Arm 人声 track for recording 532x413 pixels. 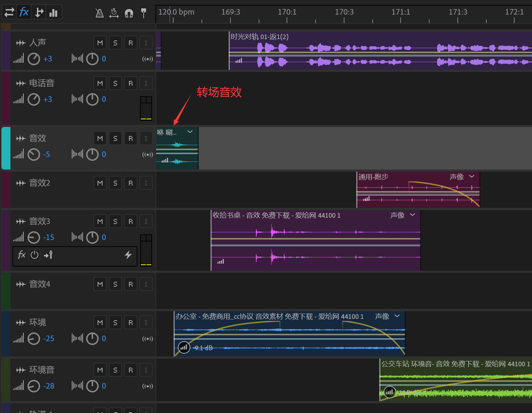pyautogui.click(x=131, y=43)
